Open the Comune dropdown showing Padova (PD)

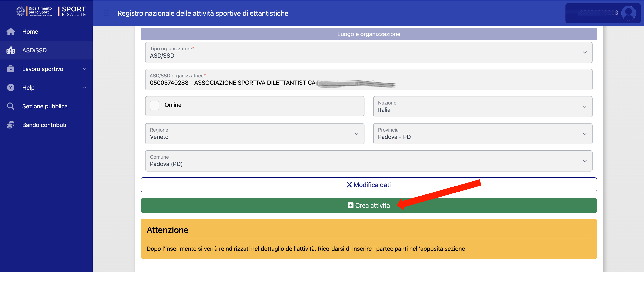tap(368, 161)
